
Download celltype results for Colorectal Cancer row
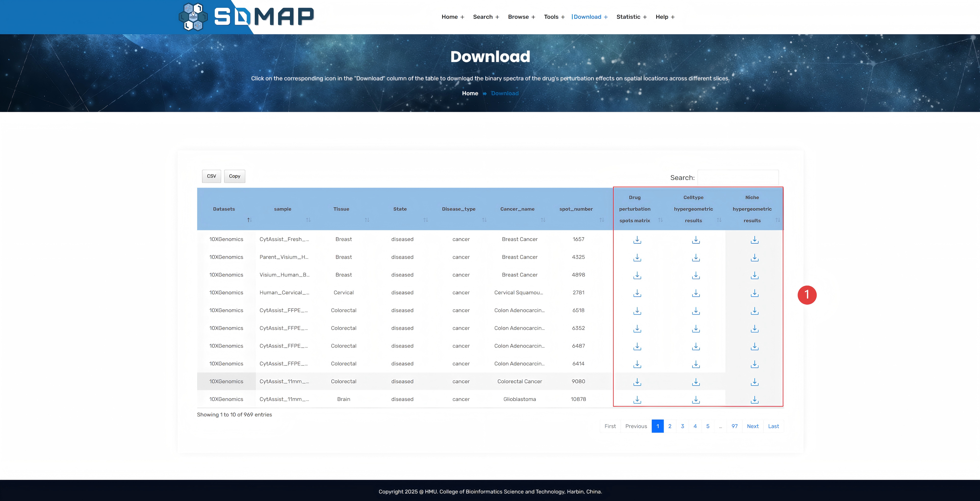click(696, 382)
